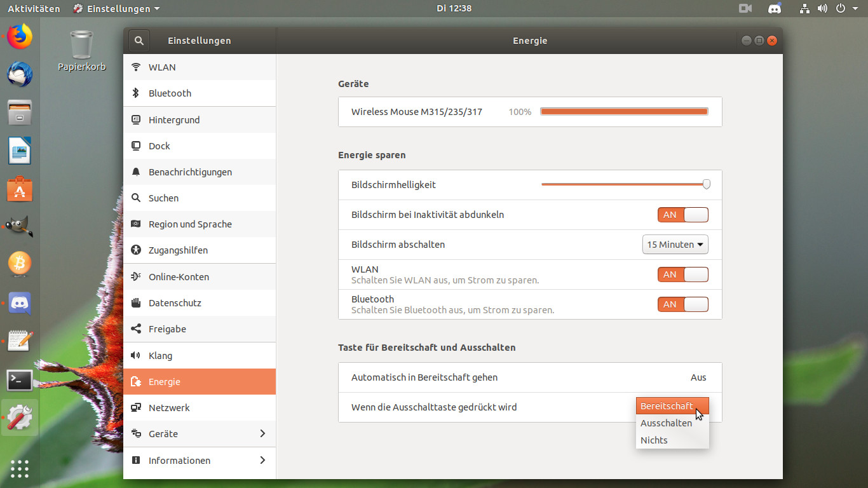Click Aktivitäten in the top bar
Screen dimensions: 868x488
(34, 8)
